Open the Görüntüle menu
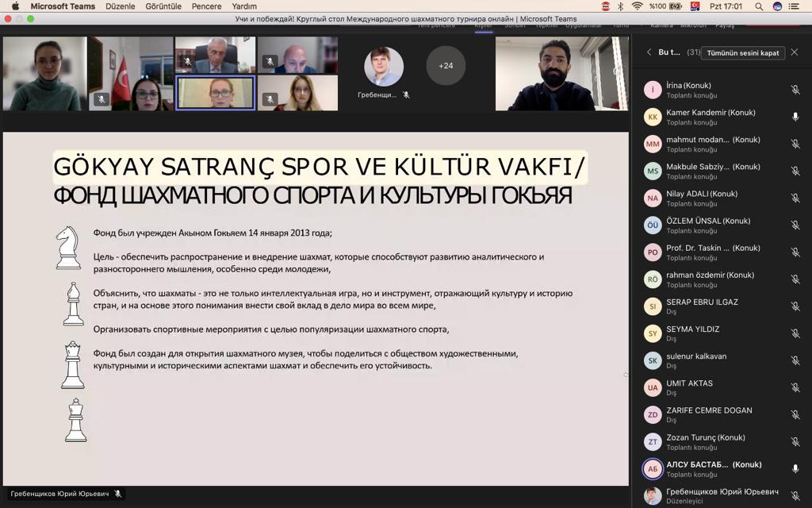The image size is (812, 508). point(163,6)
